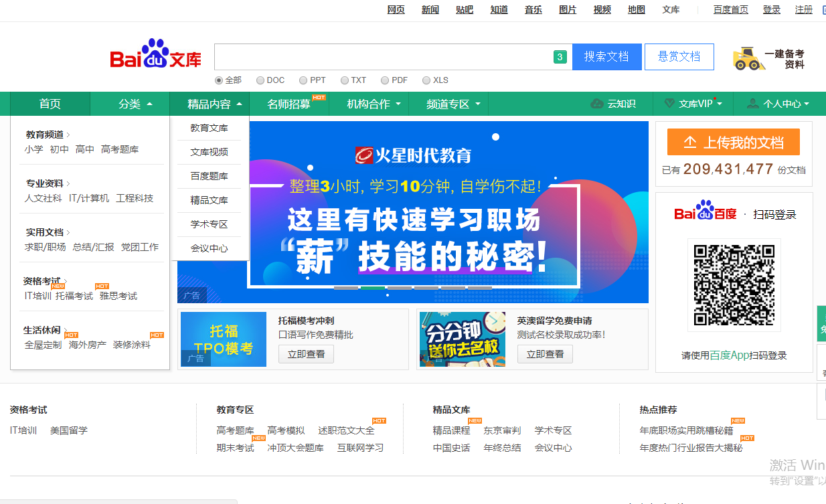Screen dimensions: 826x504
Task: Open the 机构合作 dropdown
Action: [x=398, y=104]
